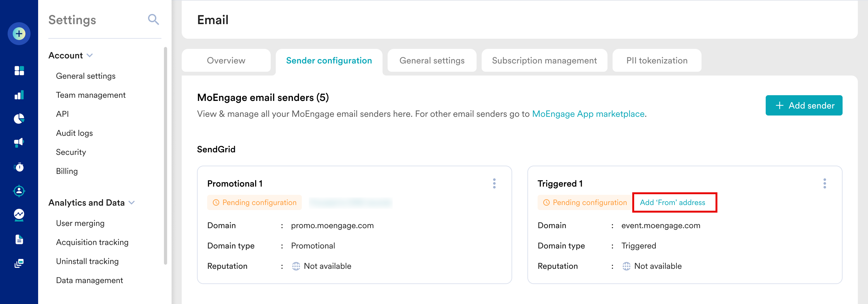Switch to the Overview tab

[x=226, y=61]
